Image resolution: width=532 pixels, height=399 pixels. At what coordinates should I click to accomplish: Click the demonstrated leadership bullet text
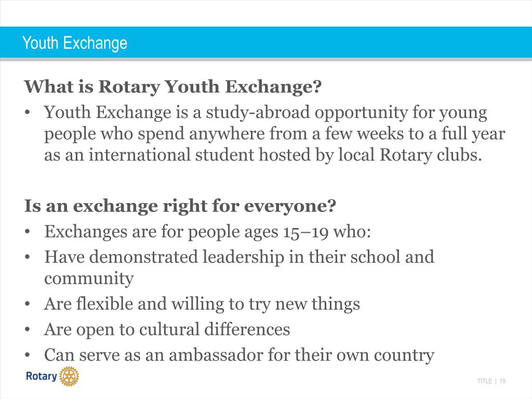click(x=239, y=268)
